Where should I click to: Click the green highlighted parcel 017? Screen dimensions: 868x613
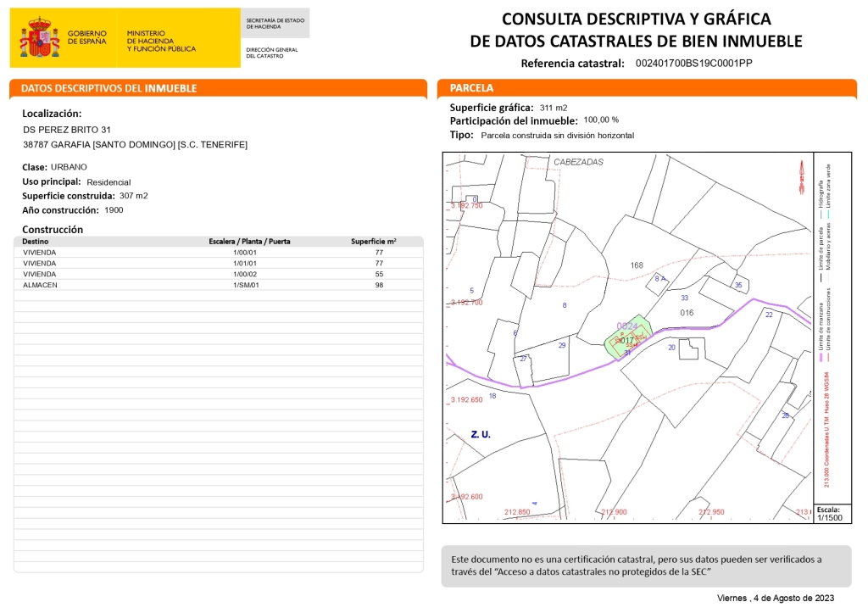(624, 341)
